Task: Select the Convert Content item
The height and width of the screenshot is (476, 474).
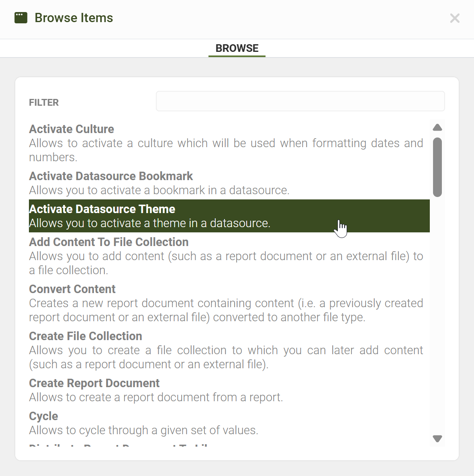Action: (x=72, y=289)
